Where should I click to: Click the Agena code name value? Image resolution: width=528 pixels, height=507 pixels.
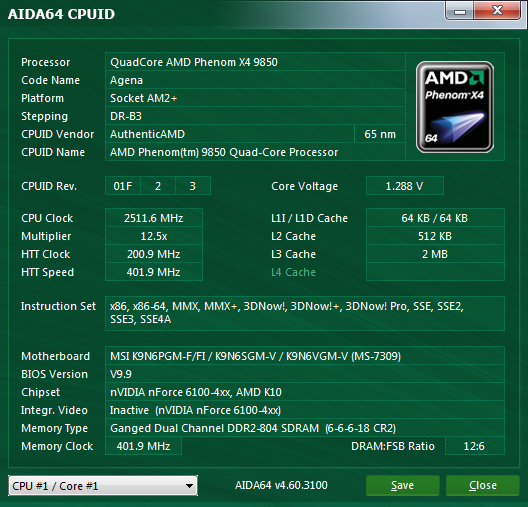coord(255,80)
